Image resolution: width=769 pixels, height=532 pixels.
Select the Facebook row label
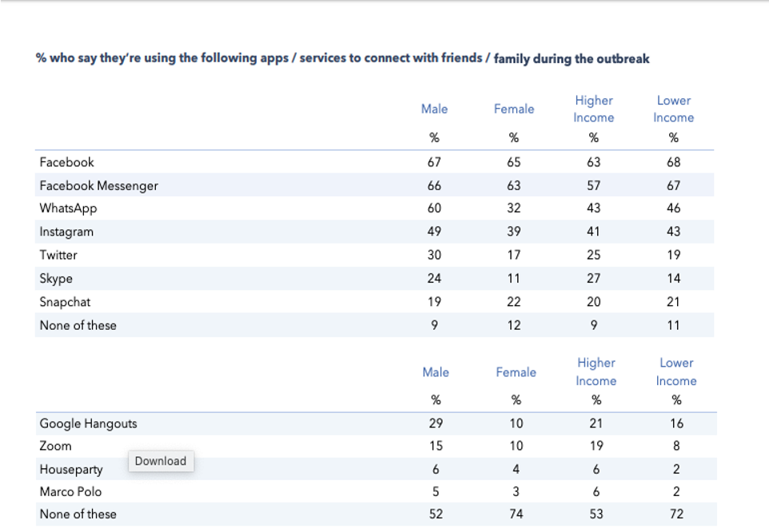pyautogui.click(x=66, y=162)
